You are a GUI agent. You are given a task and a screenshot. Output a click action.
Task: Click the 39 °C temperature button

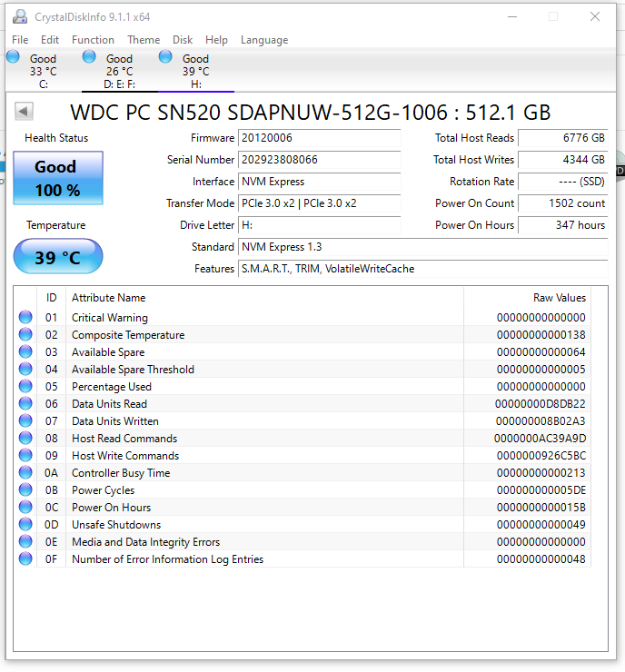[58, 256]
